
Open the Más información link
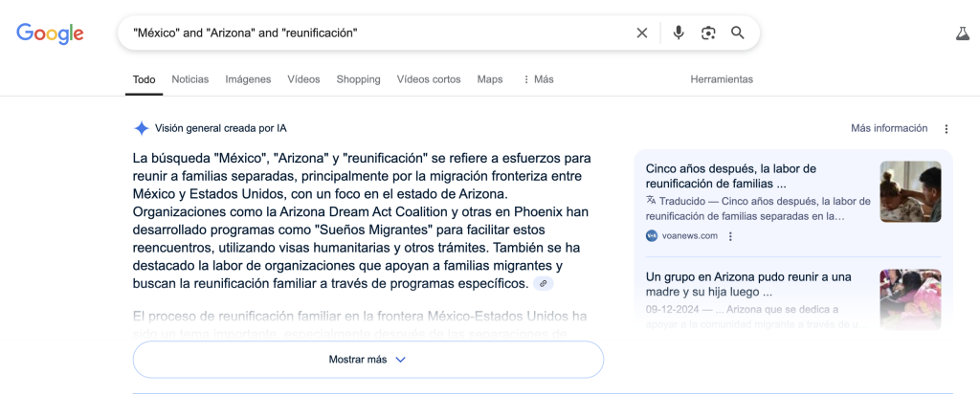pos(889,128)
